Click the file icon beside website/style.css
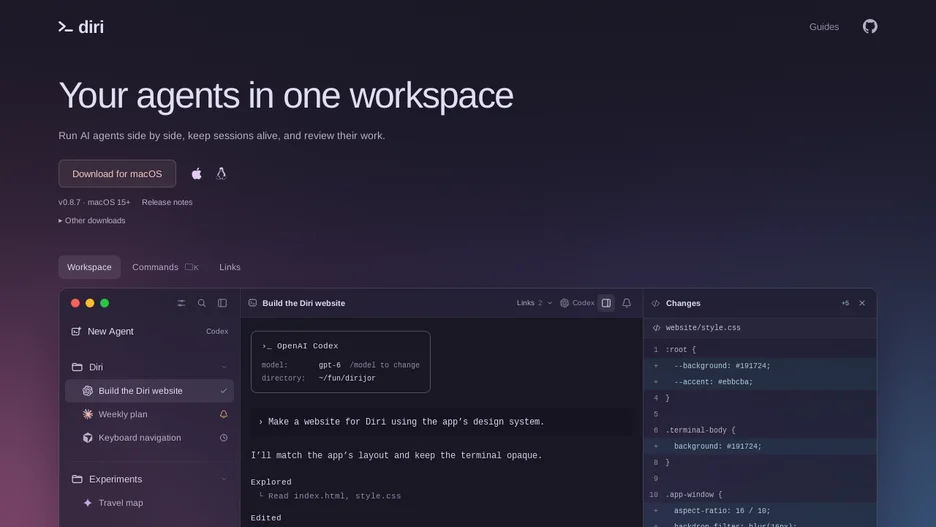Image resolution: width=936 pixels, height=527 pixels. coord(657,328)
